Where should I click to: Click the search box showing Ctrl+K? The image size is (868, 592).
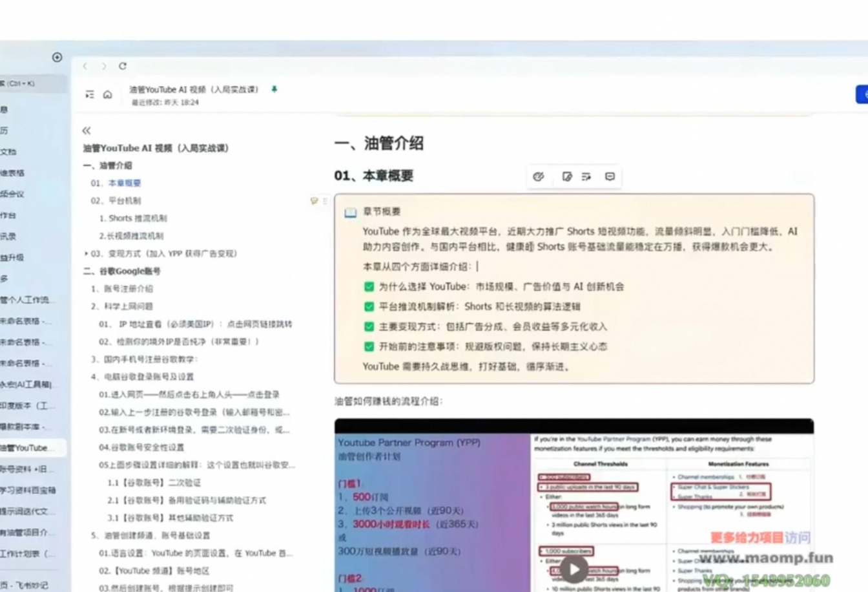[32, 83]
